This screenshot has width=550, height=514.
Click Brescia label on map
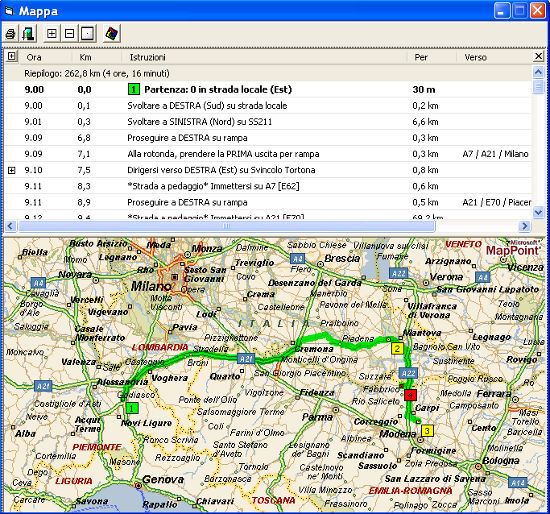pos(342,259)
